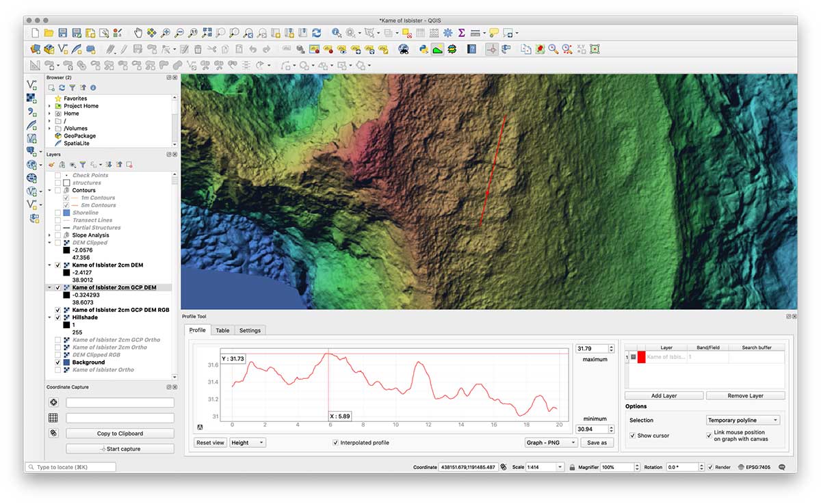Image resolution: width=821 pixels, height=504 pixels.
Task: Click the terrain Profile Tool icon
Action: (x=438, y=49)
